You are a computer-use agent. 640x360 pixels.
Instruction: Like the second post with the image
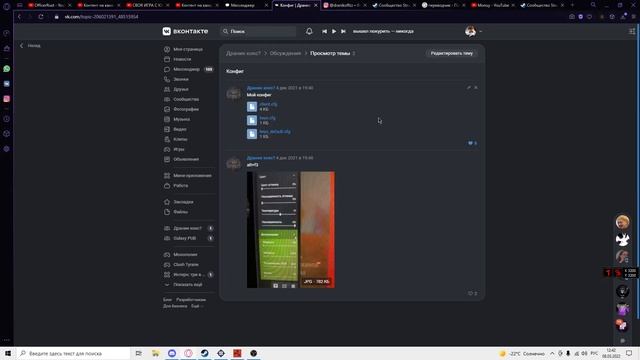click(x=472, y=293)
